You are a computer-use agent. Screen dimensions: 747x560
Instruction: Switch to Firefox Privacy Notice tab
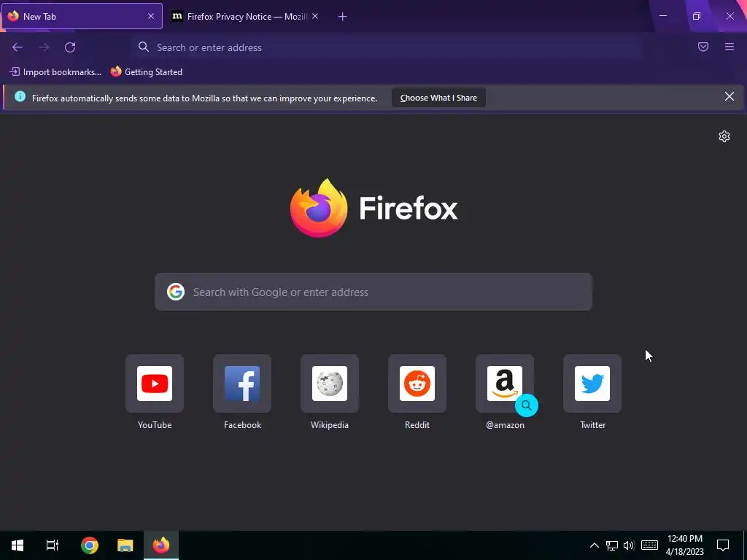[244, 16]
